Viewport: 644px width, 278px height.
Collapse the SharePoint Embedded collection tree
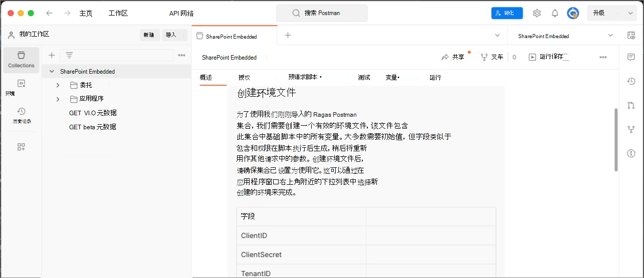tap(52, 72)
